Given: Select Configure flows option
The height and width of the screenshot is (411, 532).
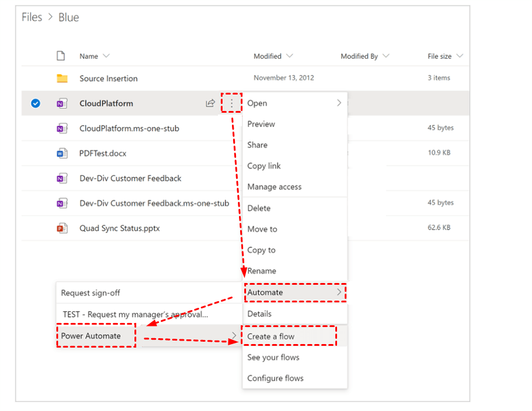Looking at the screenshot, I should coord(295,378).
